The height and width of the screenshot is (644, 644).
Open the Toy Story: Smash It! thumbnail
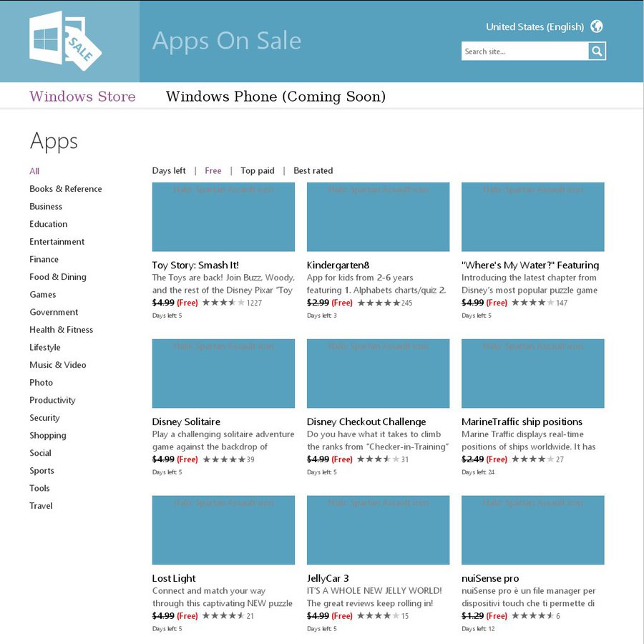(223, 217)
